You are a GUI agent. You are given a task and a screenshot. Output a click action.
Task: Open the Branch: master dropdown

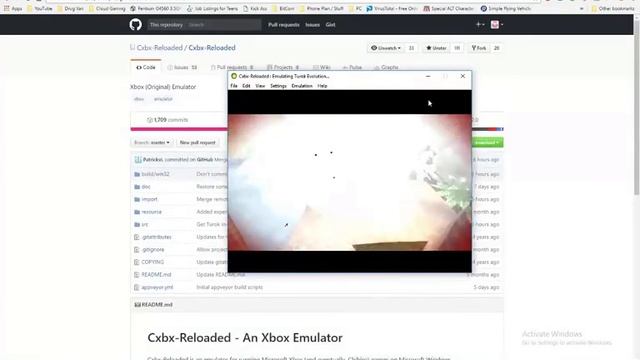(152, 142)
